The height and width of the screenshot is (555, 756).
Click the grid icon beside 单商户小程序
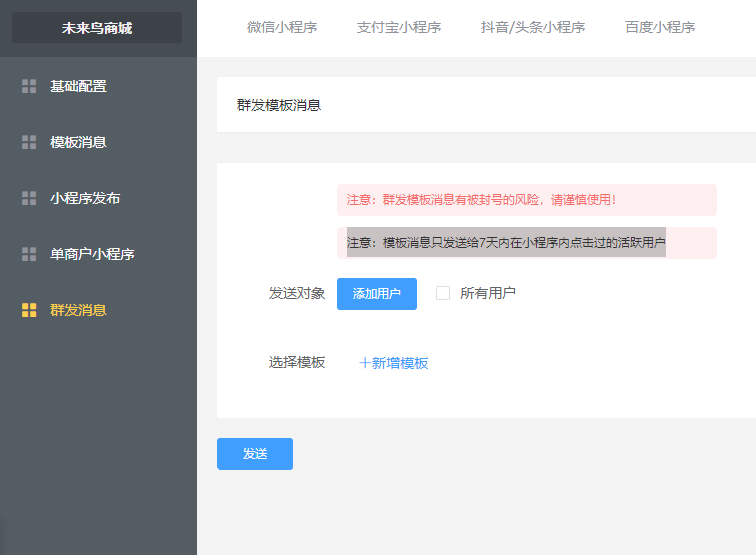point(29,254)
